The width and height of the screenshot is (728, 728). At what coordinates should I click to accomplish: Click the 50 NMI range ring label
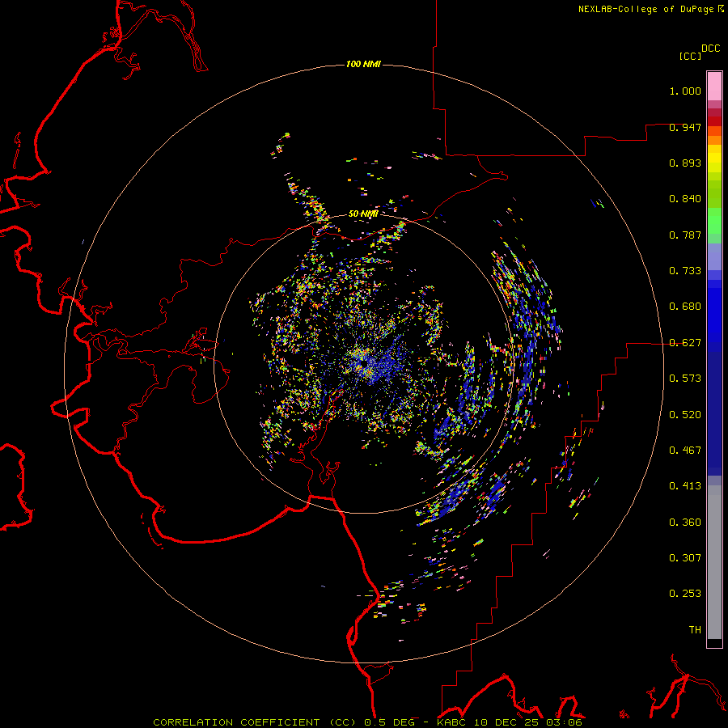click(x=363, y=214)
